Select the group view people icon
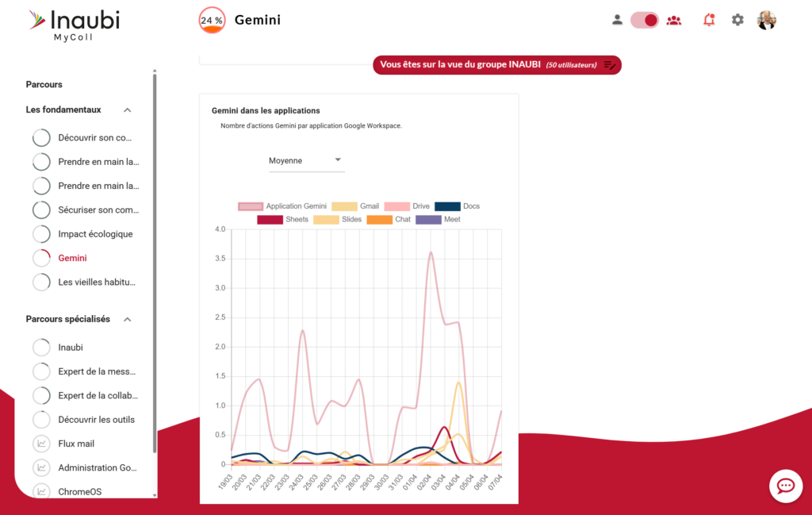The width and height of the screenshot is (812, 515). [x=674, y=20]
